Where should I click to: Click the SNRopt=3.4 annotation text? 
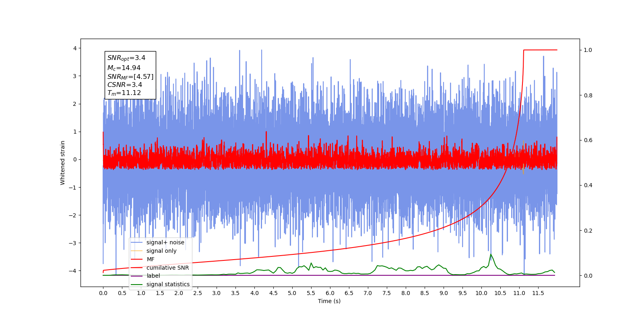126,58
